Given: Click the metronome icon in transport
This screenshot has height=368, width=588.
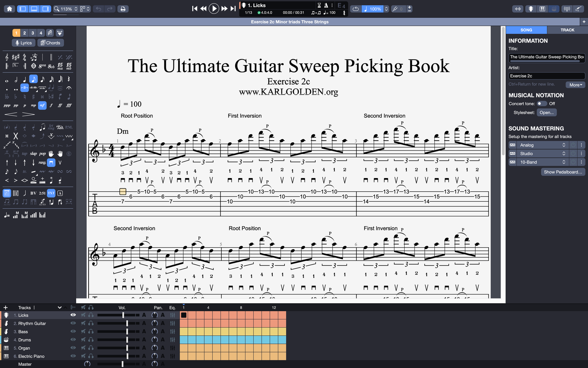Looking at the screenshot, I should (x=326, y=5).
